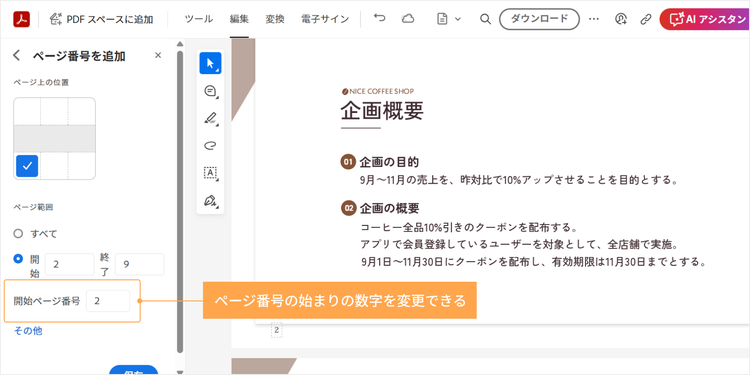Click the Adobe Acrobat logo icon
Viewport: 750px width, 375px height.
tap(22, 19)
